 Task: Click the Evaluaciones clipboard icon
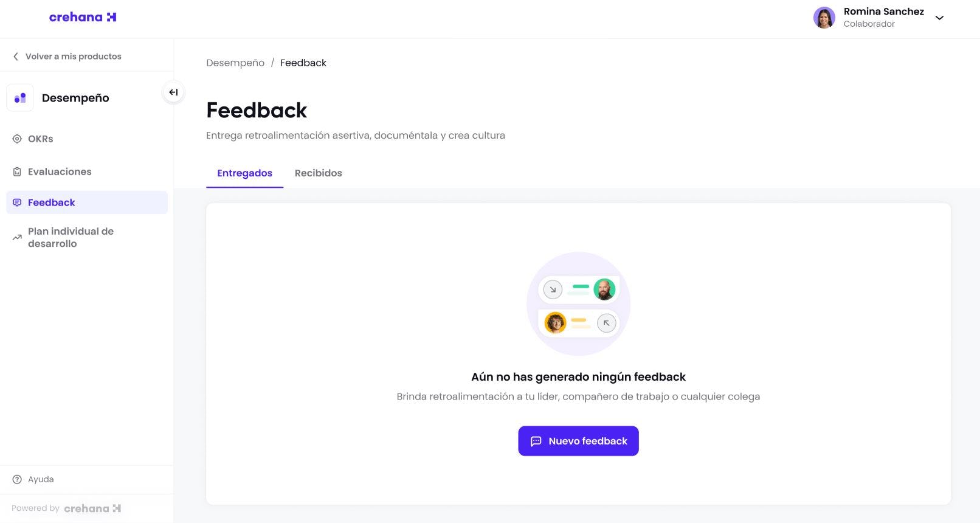pos(17,172)
